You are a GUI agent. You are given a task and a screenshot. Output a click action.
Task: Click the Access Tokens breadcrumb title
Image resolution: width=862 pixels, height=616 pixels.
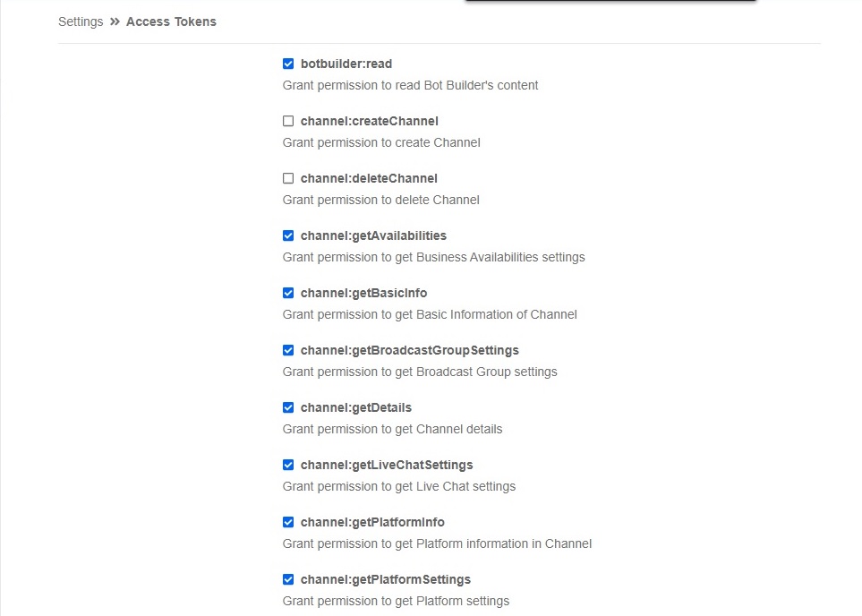pyautogui.click(x=171, y=21)
